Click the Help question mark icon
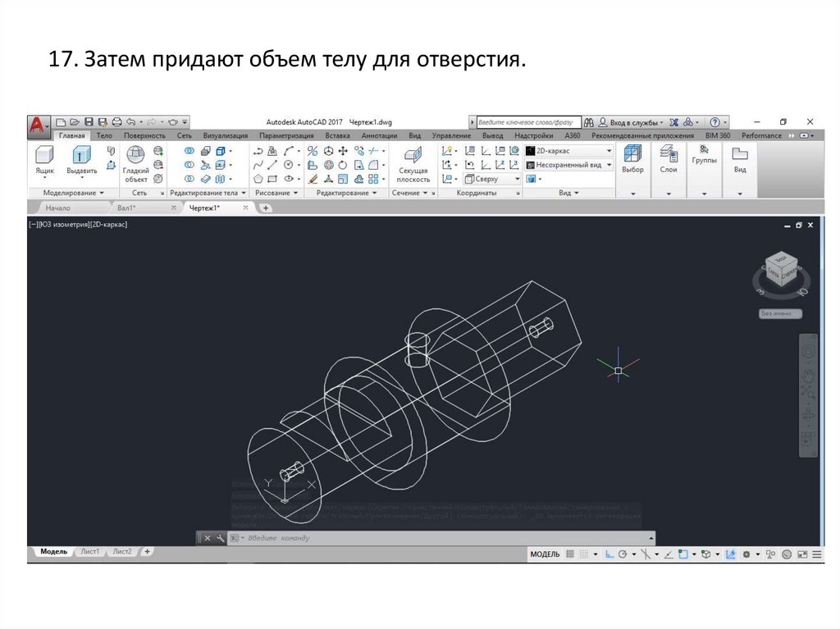This screenshot has height=629, width=840. (714, 122)
